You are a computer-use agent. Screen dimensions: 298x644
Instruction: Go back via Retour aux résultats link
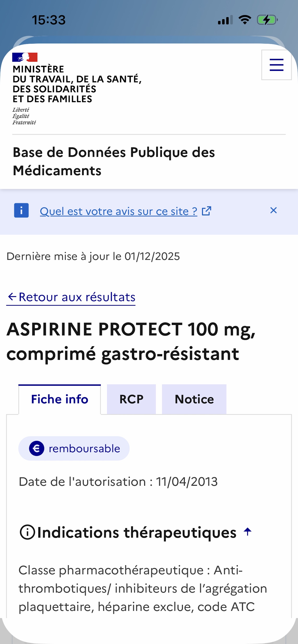coord(77,297)
